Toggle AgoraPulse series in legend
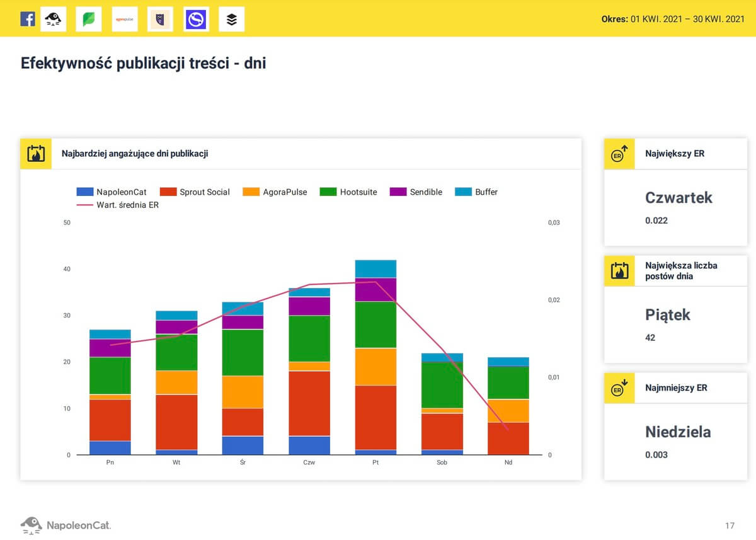This screenshot has width=756, height=540. 275,192
